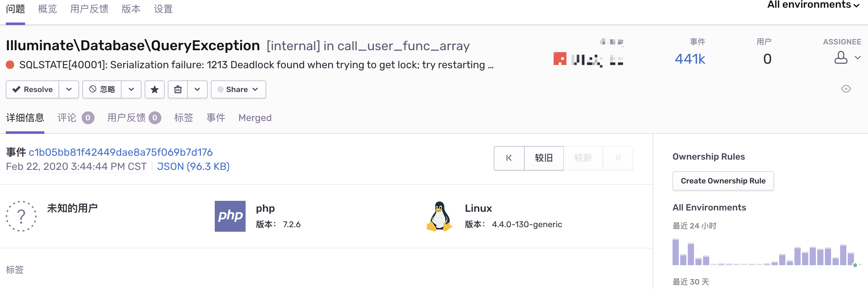Bookmark issue with the star icon
The width and height of the screenshot is (868, 289).
click(x=154, y=89)
